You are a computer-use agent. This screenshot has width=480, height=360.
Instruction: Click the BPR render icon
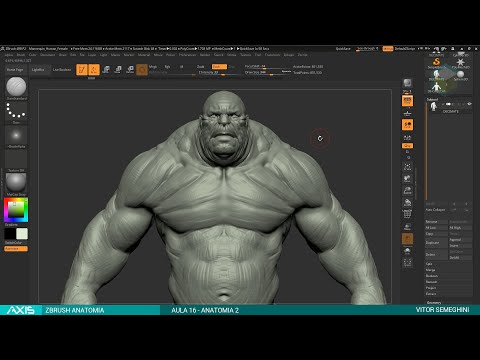[x=407, y=83]
